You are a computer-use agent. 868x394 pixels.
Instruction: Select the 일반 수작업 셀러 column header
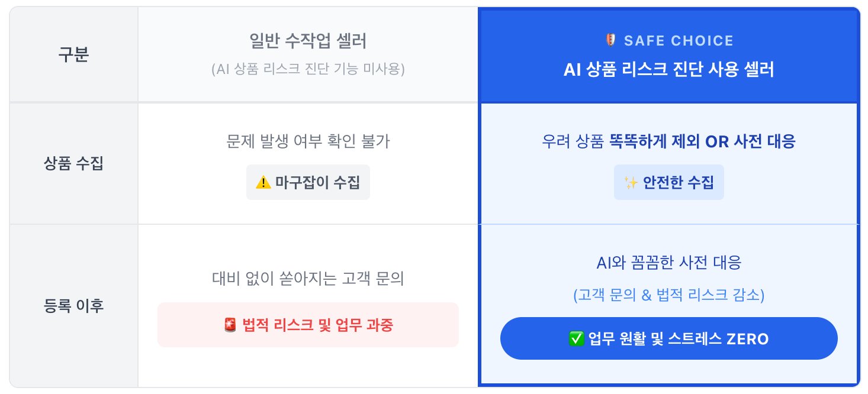click(x=308, y=41)
